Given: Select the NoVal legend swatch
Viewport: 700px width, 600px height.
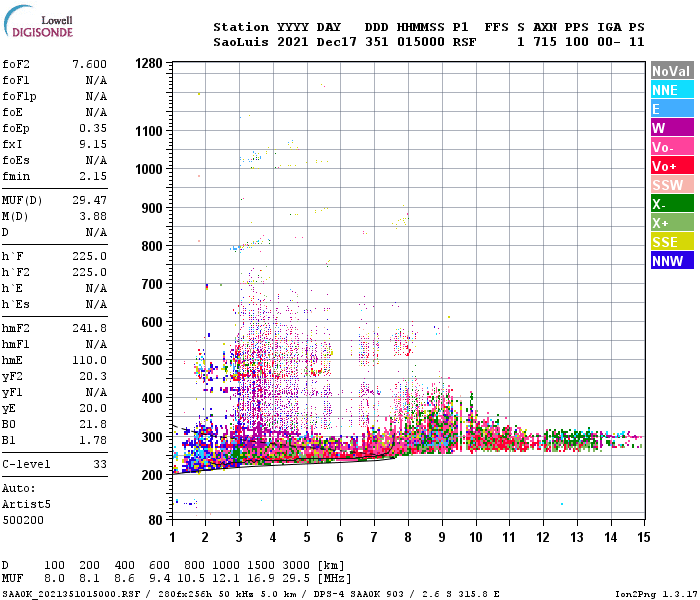Looking at the screenshot, I should coord(672,71).
